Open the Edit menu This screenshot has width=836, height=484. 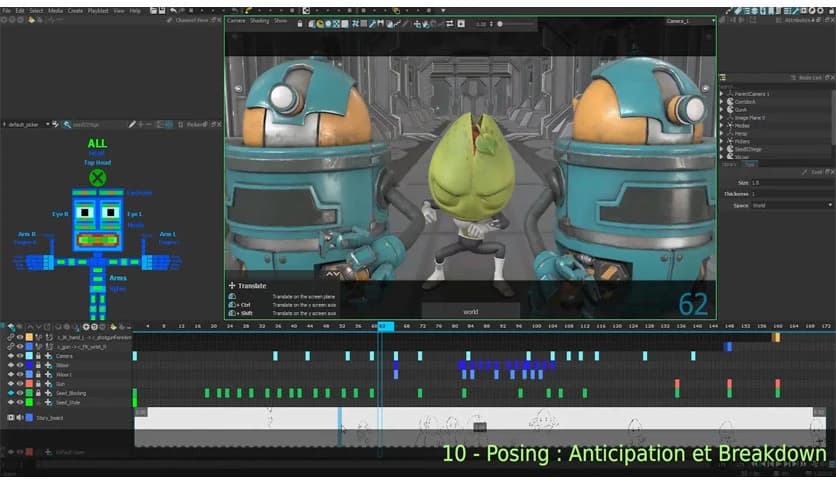click(x=20, y=11)
